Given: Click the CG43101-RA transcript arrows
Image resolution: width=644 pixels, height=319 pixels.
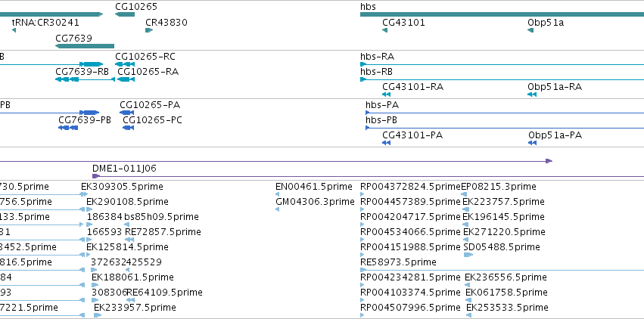Looking at the screenshot, I should 386,94.
